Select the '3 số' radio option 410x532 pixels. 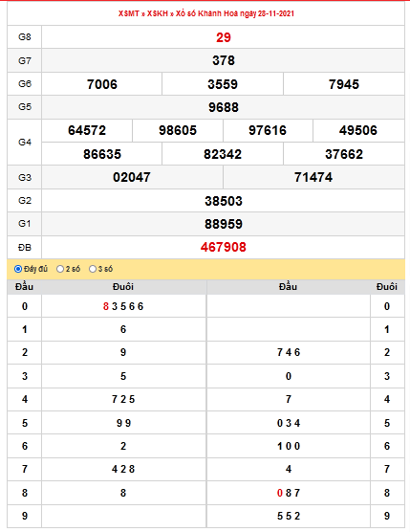[x=93, y=269]
